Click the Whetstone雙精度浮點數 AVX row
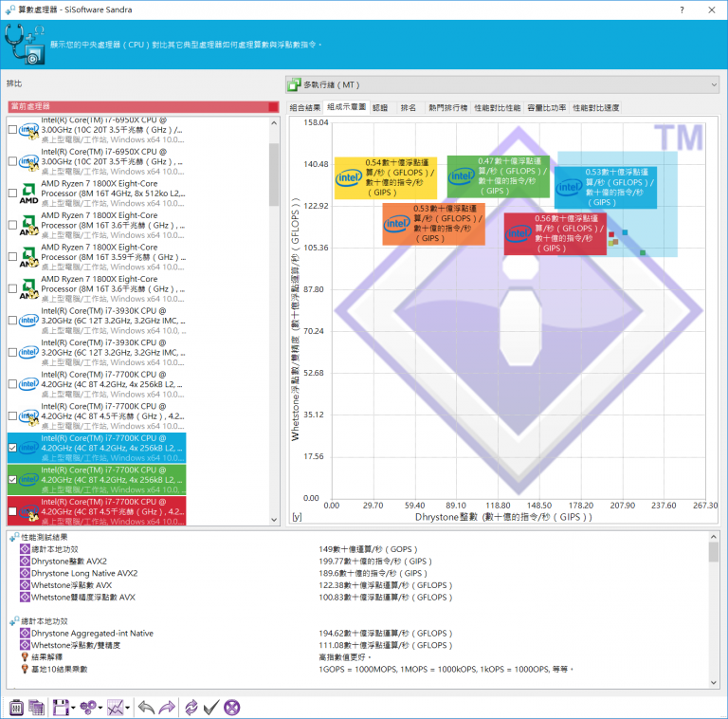Screen dimensions: 728x719 point(83,598)
